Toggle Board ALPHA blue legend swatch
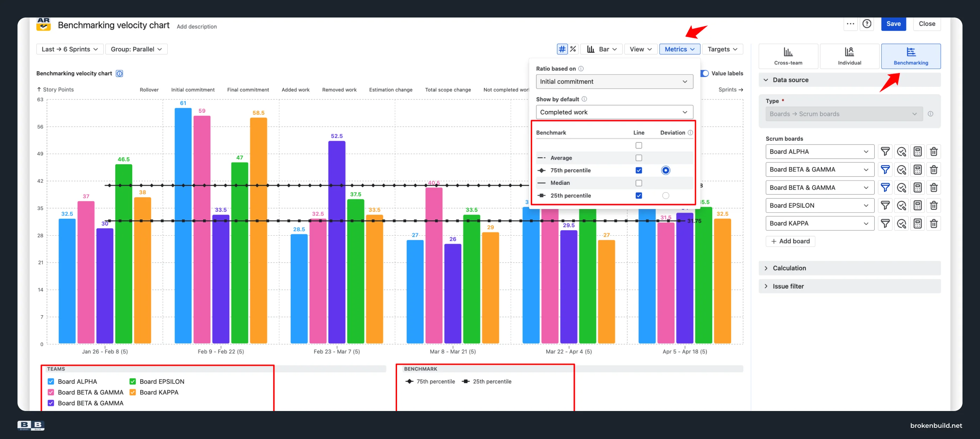 tap(51, 382)
